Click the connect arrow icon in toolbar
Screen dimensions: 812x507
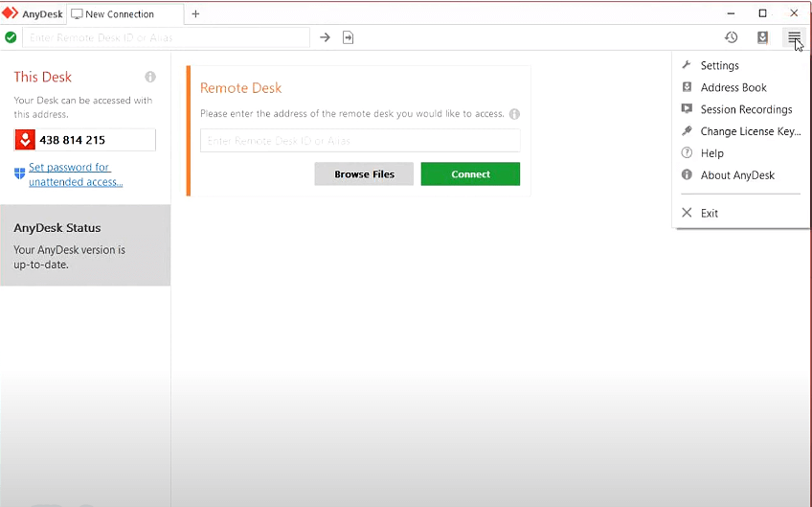coord(325,37)
